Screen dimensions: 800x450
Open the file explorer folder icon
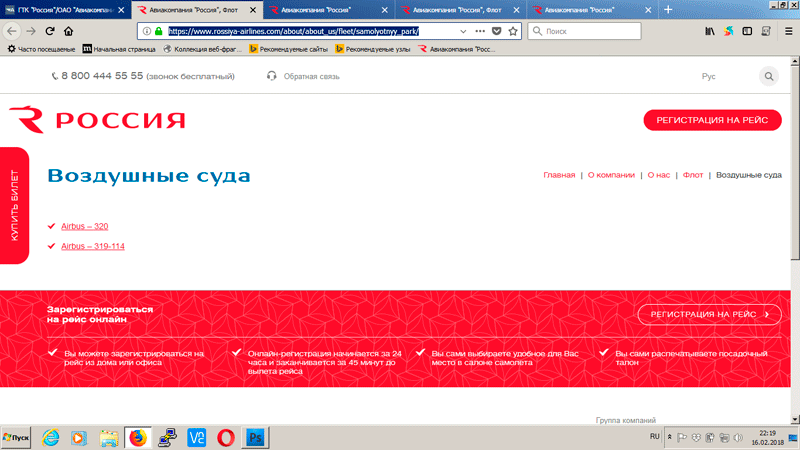click(x=109, y=438)
